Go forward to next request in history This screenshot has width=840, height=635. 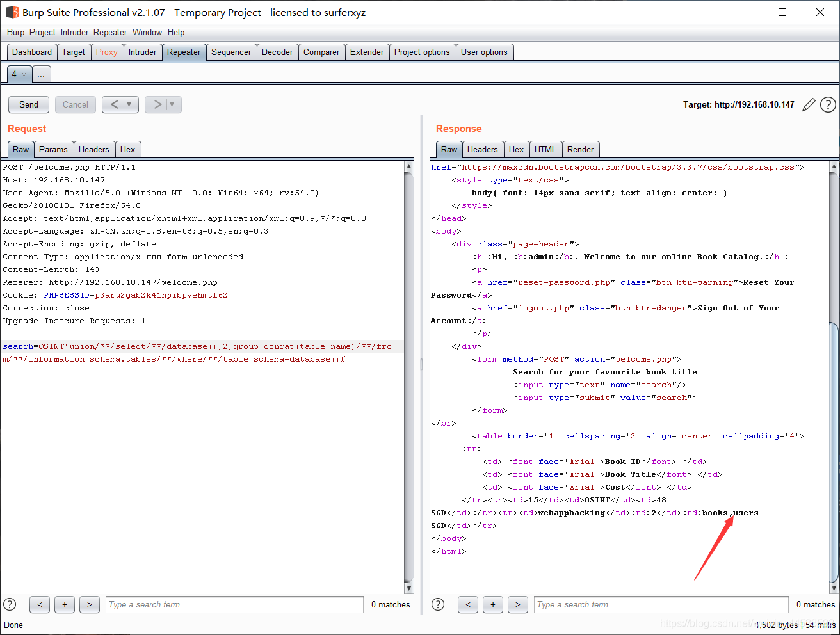point(157,104)
